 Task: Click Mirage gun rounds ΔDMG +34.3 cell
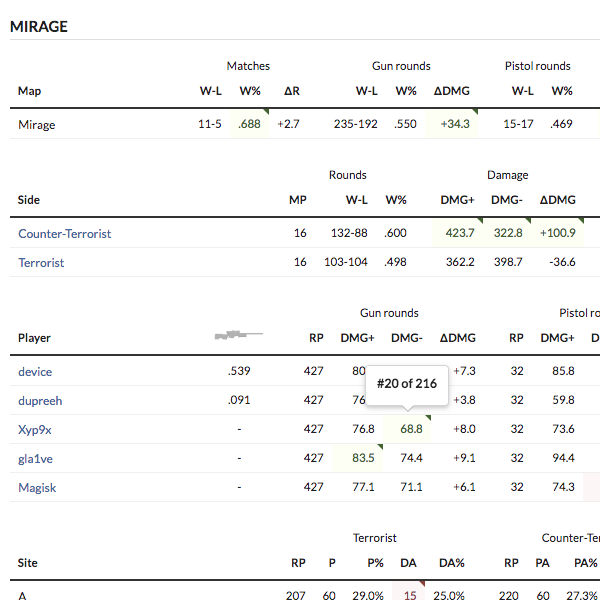[x=452, y=124]
